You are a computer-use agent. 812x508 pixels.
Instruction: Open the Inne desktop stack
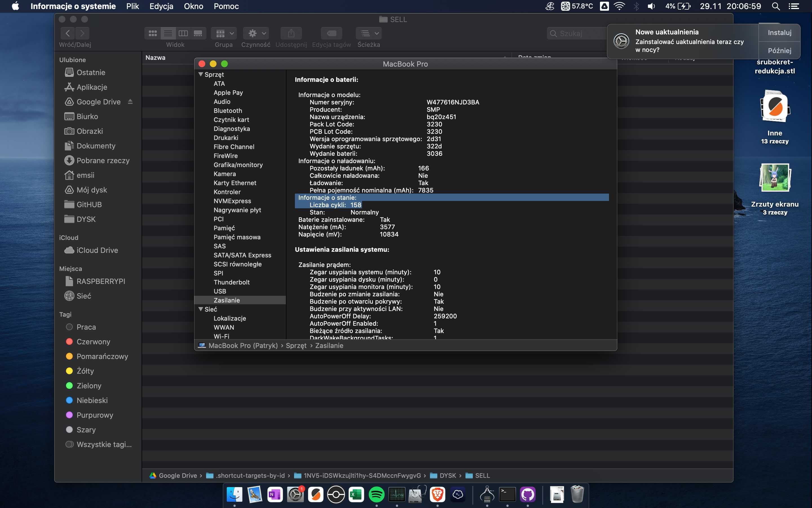point(775,117)
